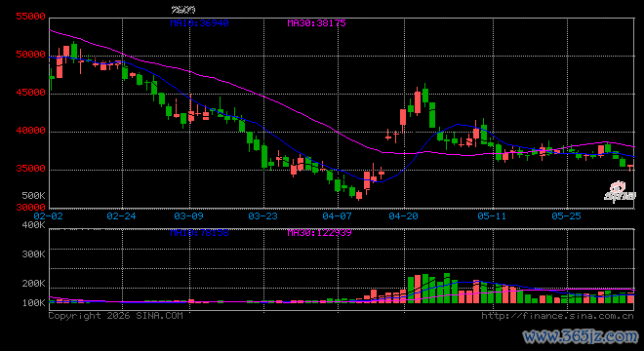Image resolution: width=644 pixels, height=351 pixels.
Task: Click the 55000 price axis label
Action: 30,17
